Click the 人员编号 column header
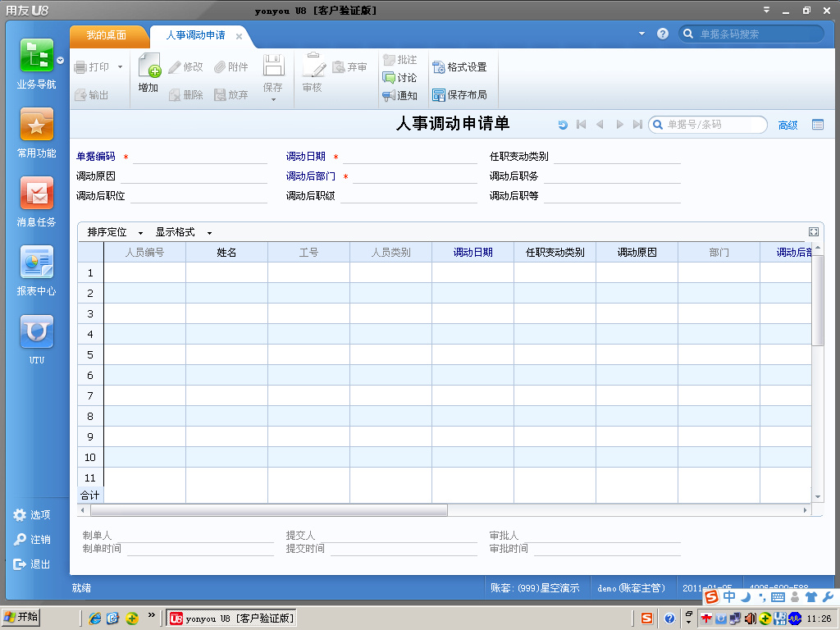 click(x=144, y=253)
